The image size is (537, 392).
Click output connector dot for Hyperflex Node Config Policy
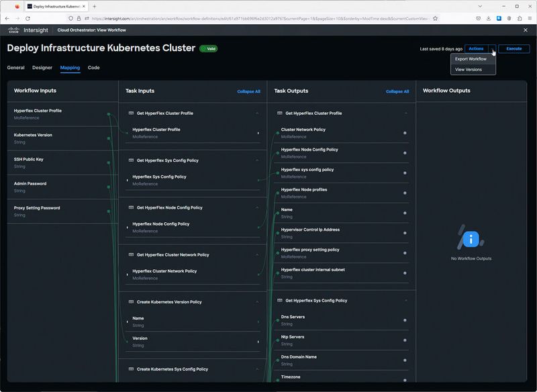(405, 153)
